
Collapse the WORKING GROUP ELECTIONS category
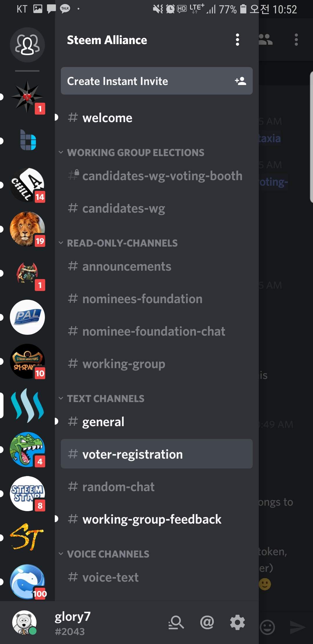(135, 153)
